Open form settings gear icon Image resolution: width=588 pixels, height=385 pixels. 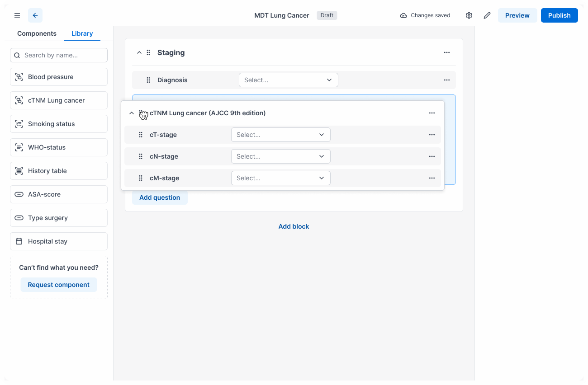coord(469,15)
